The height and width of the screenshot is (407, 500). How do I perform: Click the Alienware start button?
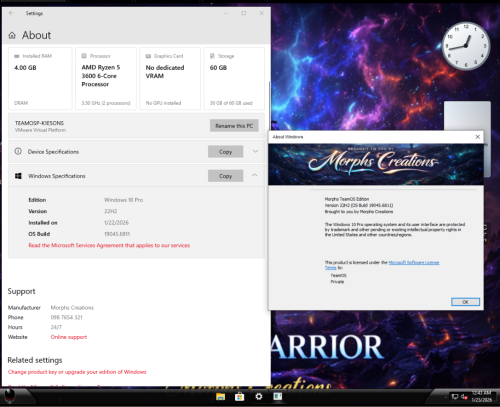(10, 396)
